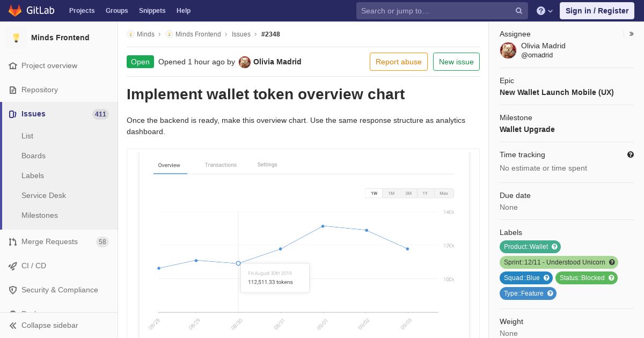Click the Report abuse button
The image size is (644, 338).
[399, 62]
